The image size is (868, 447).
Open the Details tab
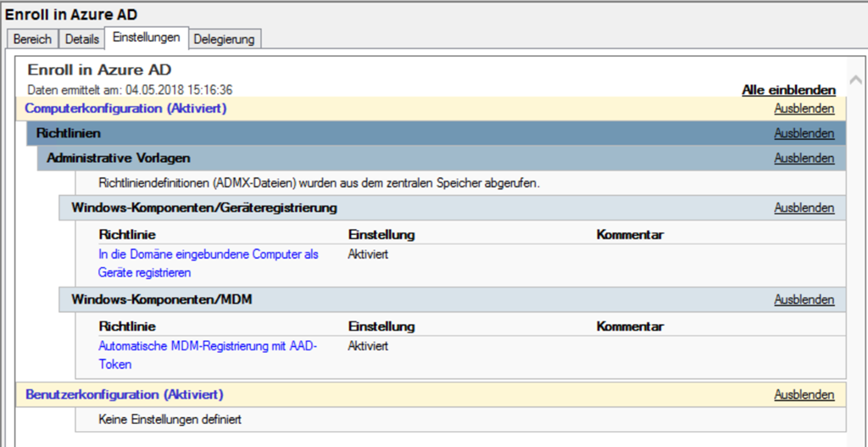pos(82,39)
